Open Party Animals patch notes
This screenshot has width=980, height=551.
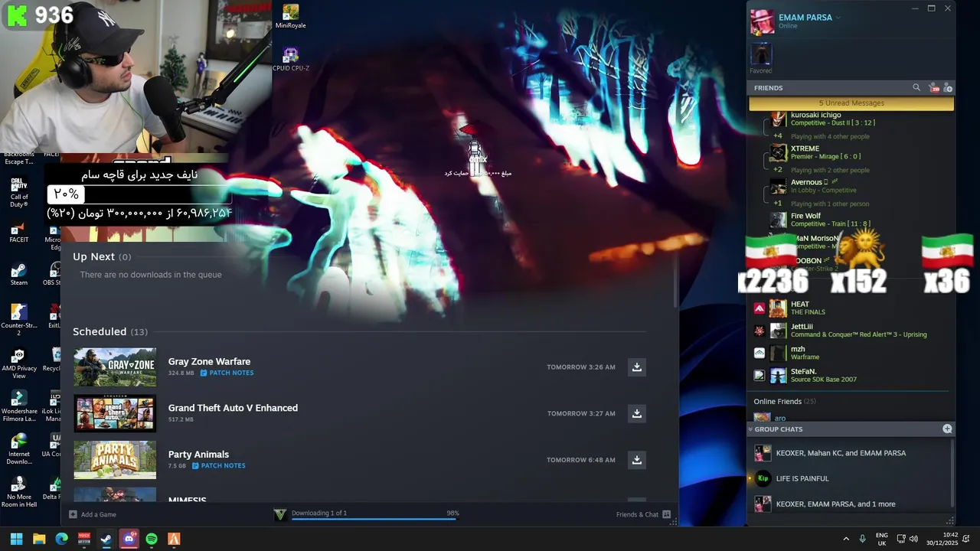click(219, 465)
